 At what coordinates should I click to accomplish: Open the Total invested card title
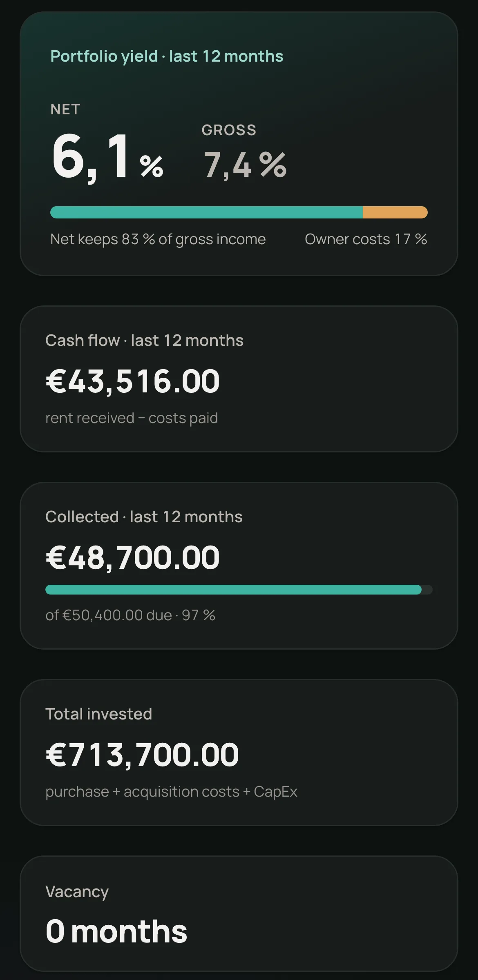coord(98,714)
